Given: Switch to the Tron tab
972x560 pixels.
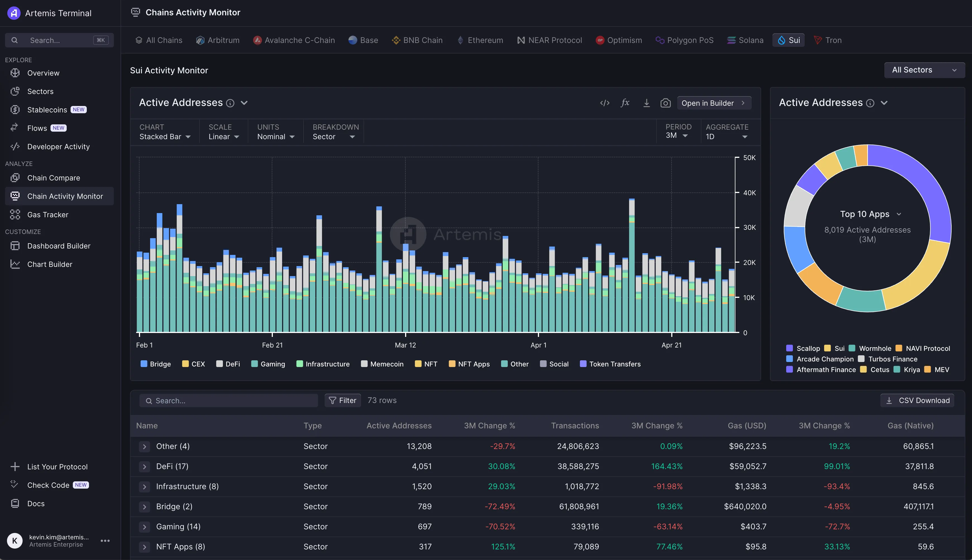Looking at the screenshot, I should pyautogui.click(x=828, y=40).
